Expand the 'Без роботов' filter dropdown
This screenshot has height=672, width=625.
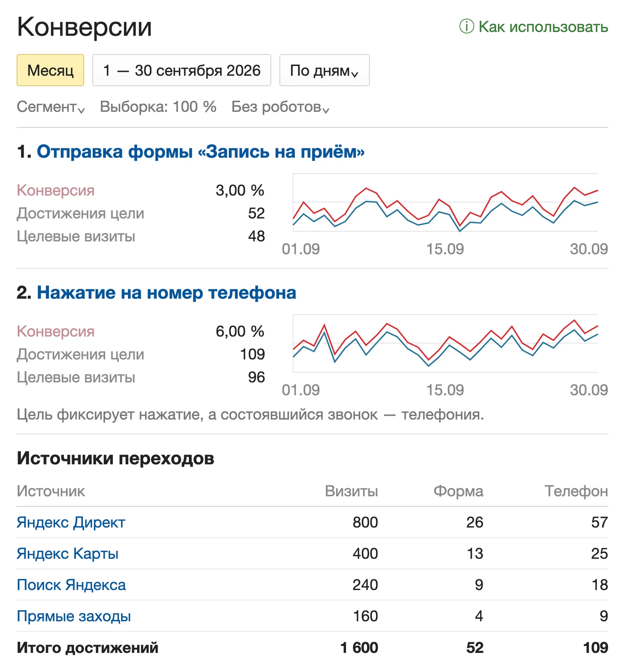(280, 107)
